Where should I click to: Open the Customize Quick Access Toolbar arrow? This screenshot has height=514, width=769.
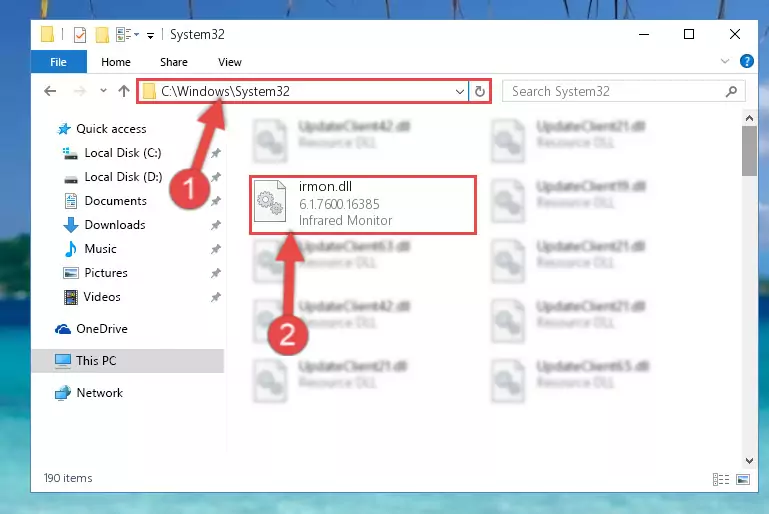[151, 35]
